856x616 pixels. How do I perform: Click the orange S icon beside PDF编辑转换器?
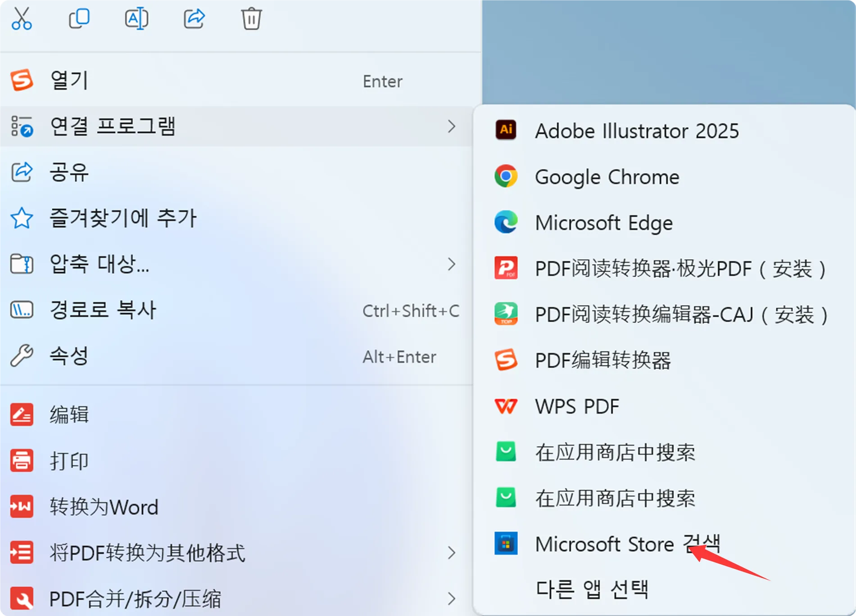(506, 360)
